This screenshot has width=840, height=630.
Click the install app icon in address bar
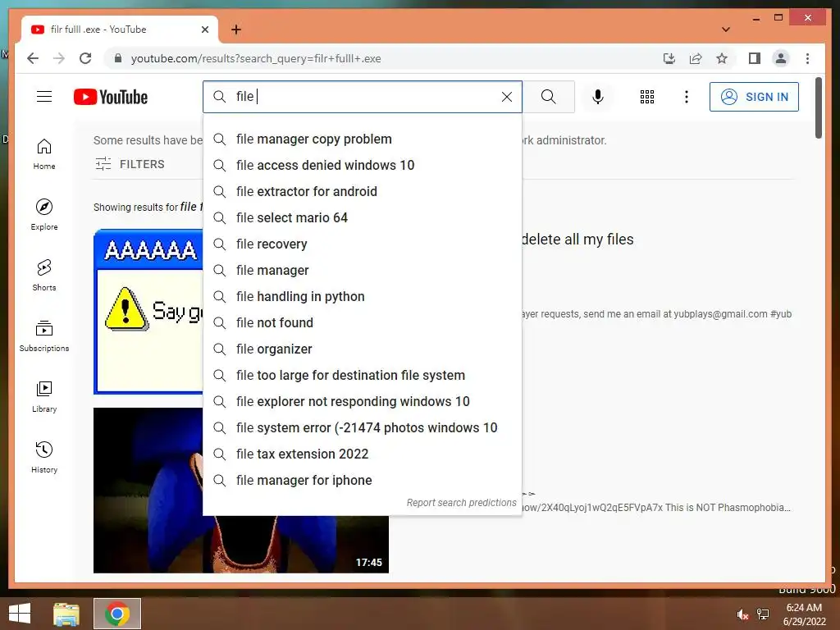tap(669, 58)
